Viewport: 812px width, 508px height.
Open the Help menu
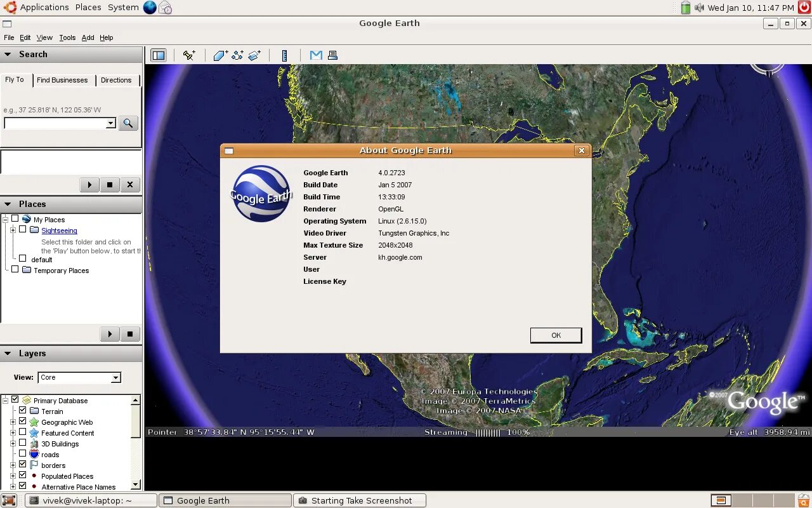click(107, 38)
